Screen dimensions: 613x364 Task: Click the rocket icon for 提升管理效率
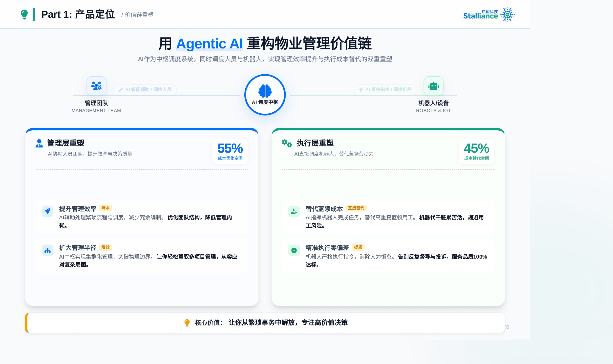(x=47, y=211)
